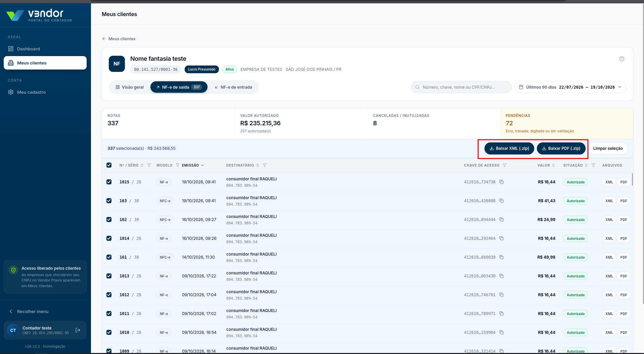The width and height of the screenshot is (644, 354).
Task: Click Baixar PDF (.zip) button
Action: coord(561,148)
